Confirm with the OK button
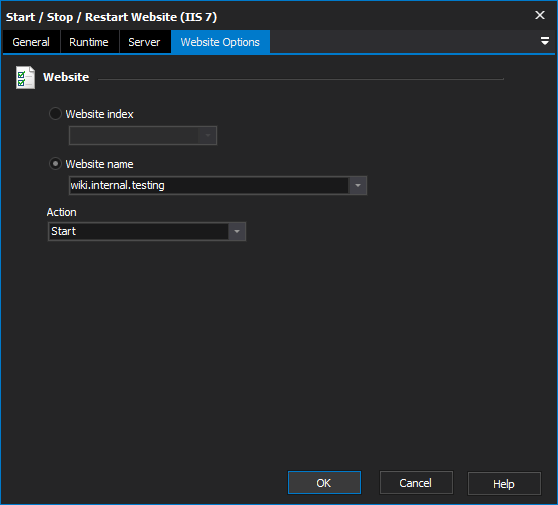This screenshot has height=505, width=558. (x=324, y=483)
